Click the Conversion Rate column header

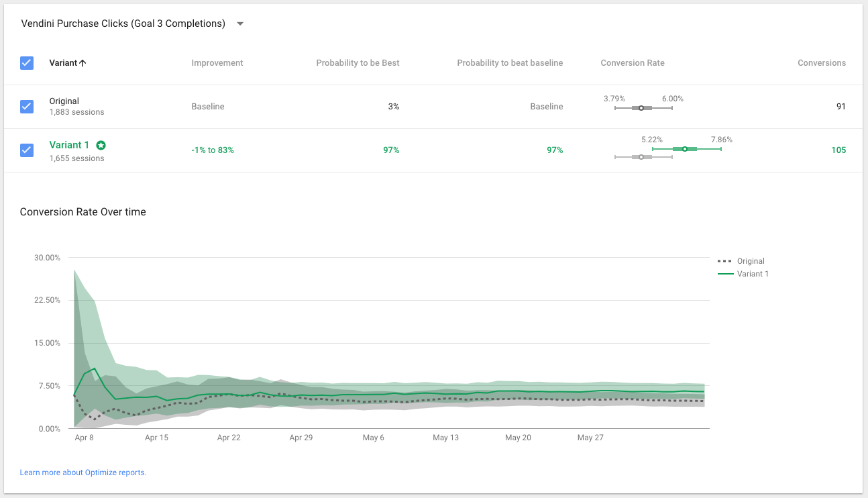[633, 63]
